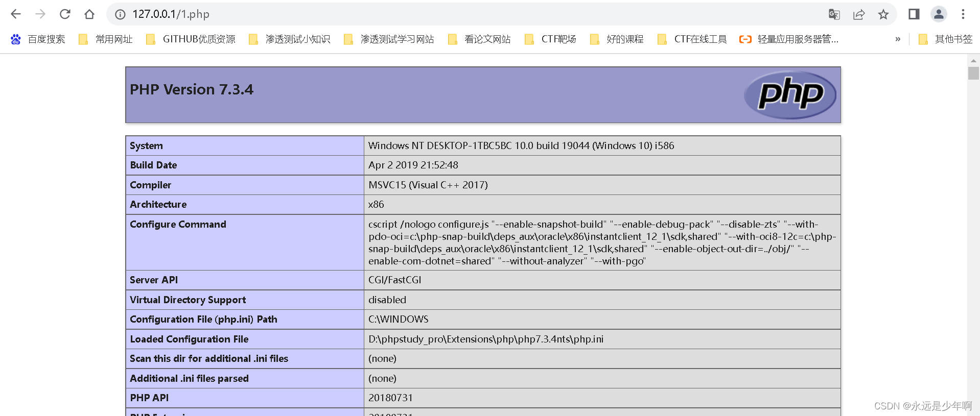
Task: Bookmark this page with the star
Action: [x=883, y=14]
